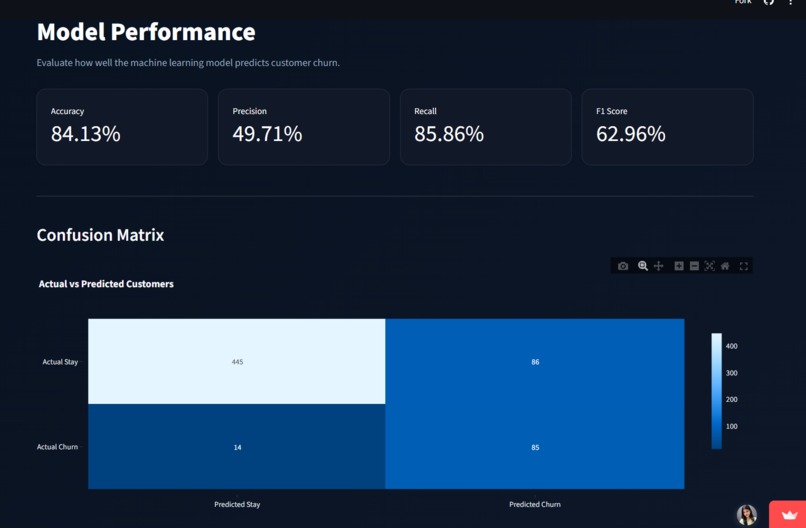This screenshot has height=528, width=806.
Task: Click the Accuracy value 84.13%
Action: (x=85, y=134)
